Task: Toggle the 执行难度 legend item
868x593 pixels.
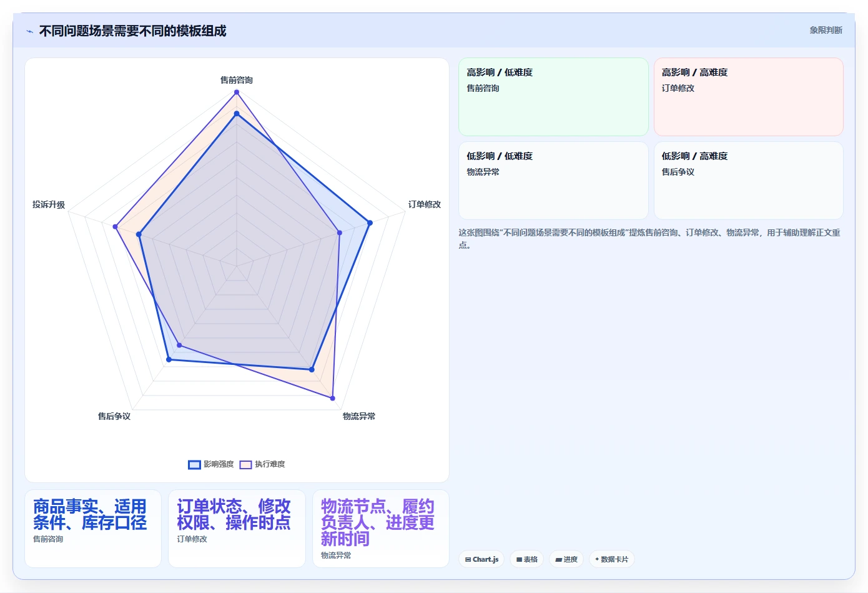Action: (x=262, y=464)
